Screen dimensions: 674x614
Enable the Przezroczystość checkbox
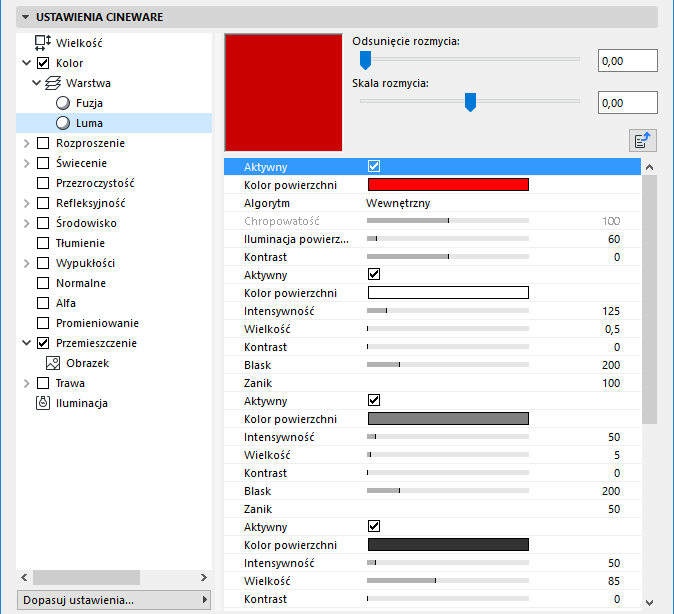[x=43, y=183]
